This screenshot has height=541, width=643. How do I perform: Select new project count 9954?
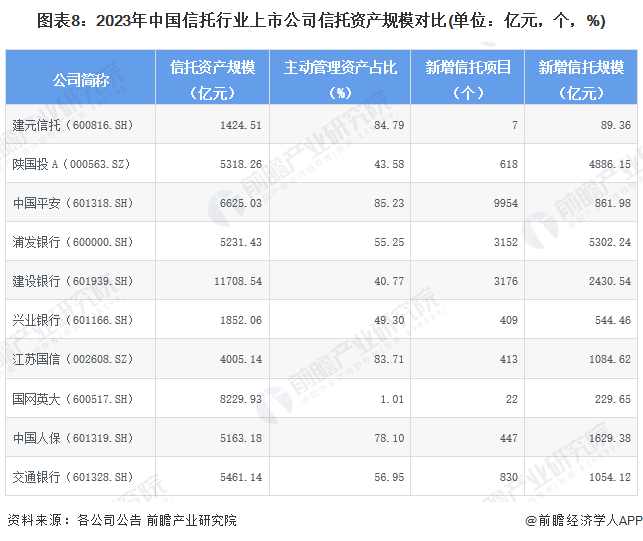coord(506,203)
